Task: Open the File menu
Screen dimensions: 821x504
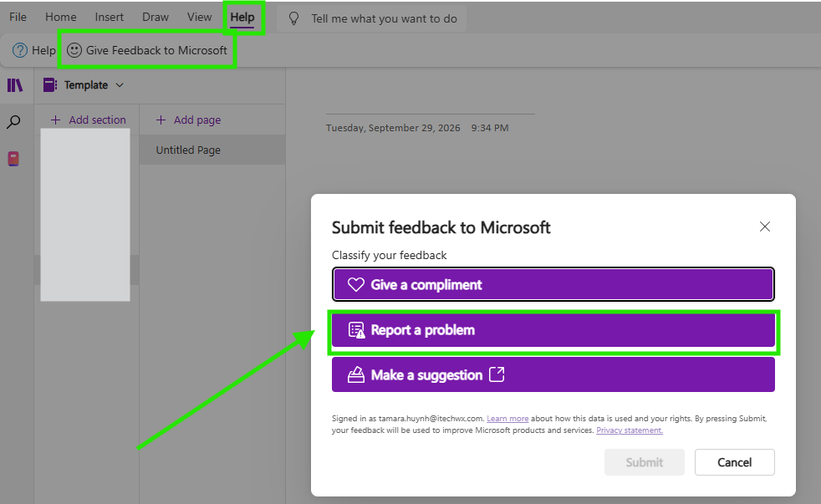Action: point(18,17)
